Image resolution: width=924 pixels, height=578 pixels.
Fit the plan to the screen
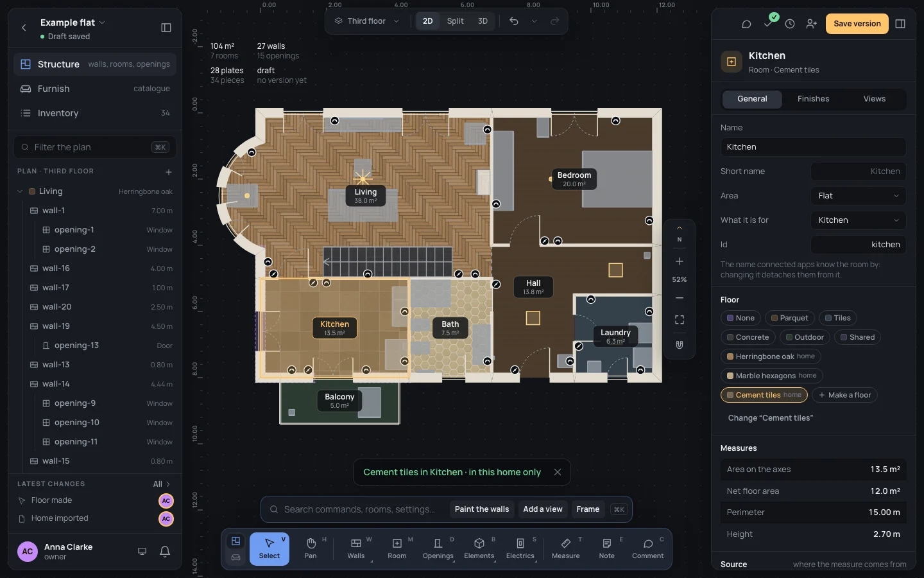(x=680, y=320)
